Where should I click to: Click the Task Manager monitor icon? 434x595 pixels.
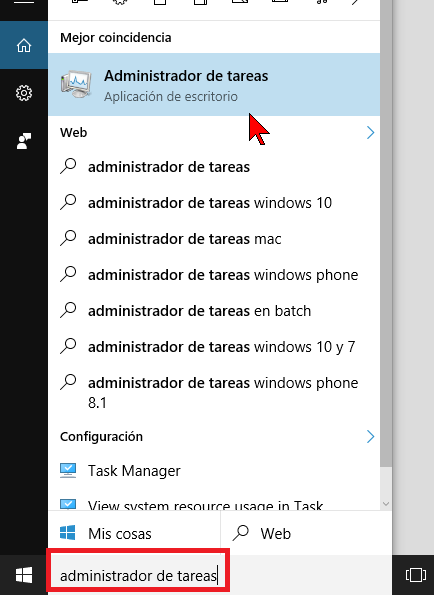coord(68,471)
